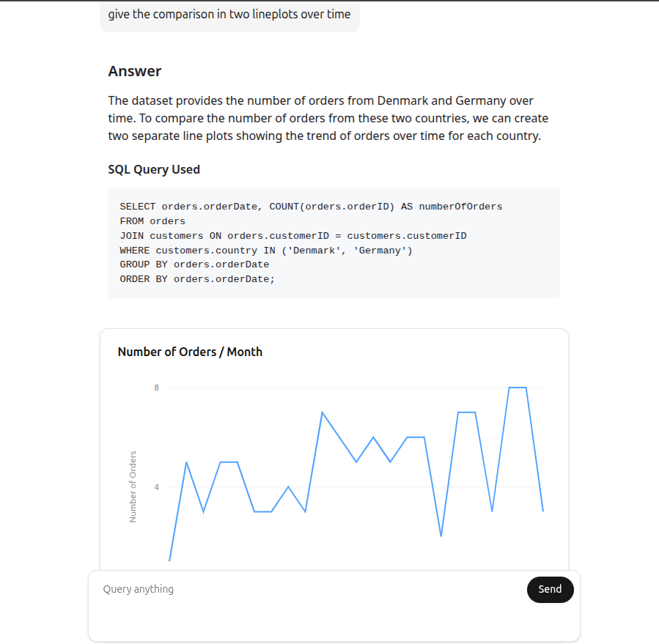Click the Send button
The width and height of the screenshot is (659, 644).
[550, 589]
